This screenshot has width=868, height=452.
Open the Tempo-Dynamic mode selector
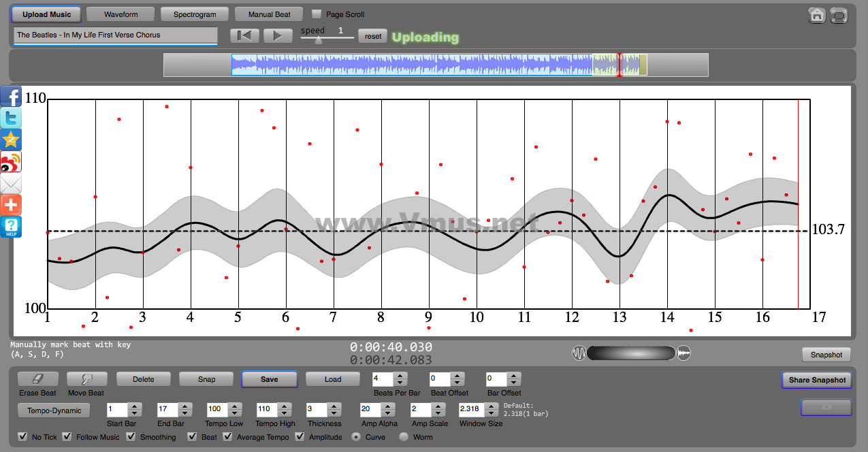[54, 410]
